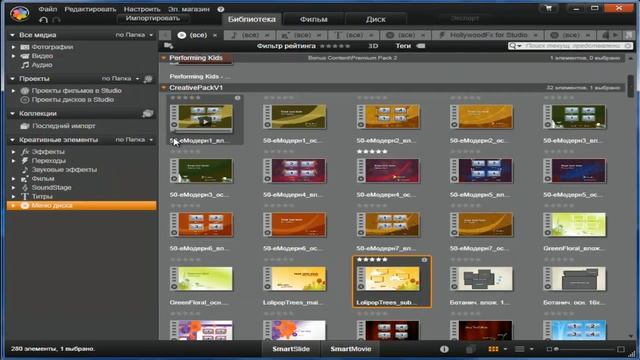Adjust the thumbnail size zoom slider

pos(584,349)
